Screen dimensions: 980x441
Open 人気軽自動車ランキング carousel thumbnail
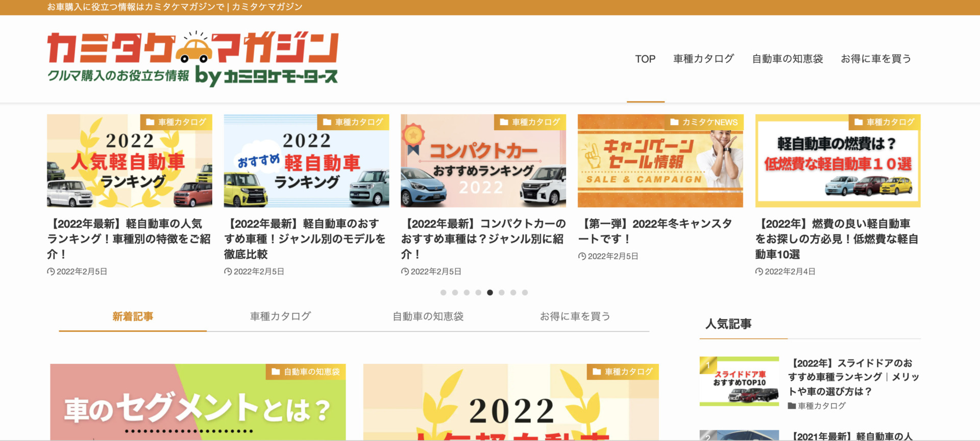pos(130,161)
